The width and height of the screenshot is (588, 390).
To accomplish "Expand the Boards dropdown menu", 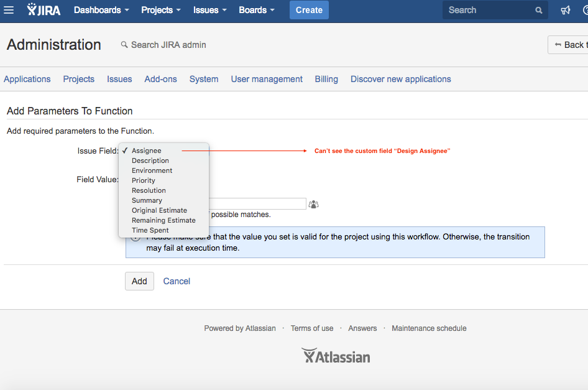I will click(x=257, y=10).
